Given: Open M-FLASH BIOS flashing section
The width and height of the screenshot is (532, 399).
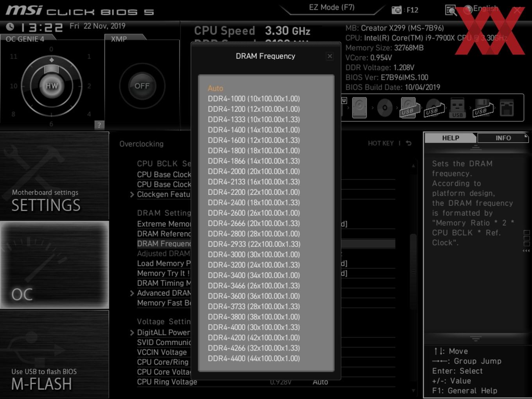Looking at the screenshot, I should [54, 354].
